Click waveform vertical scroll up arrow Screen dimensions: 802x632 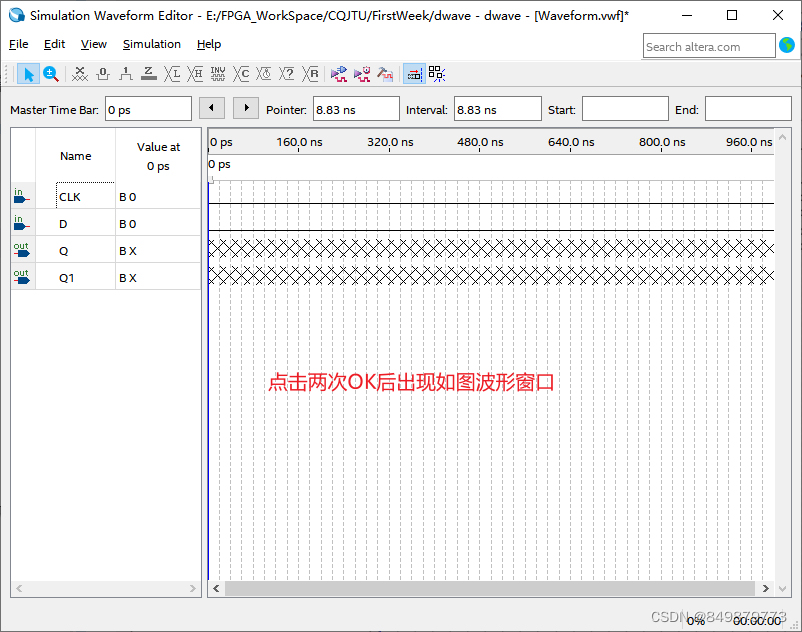pos(782,137)
